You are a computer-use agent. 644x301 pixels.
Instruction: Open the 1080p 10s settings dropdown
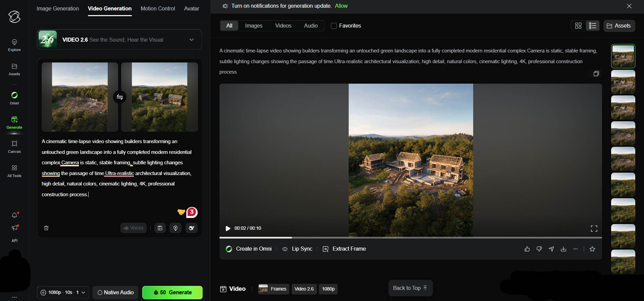click(x=63, y=292)
